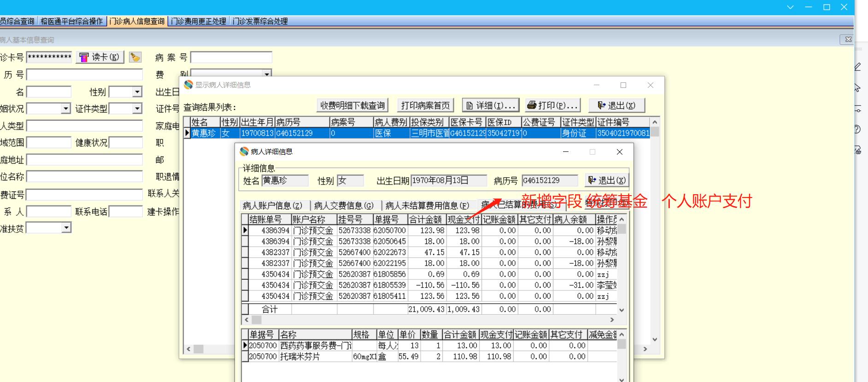Click the eraser icon beside the 读卡 button
This screenshot has height=382, width=868.
tap(135, 57)
